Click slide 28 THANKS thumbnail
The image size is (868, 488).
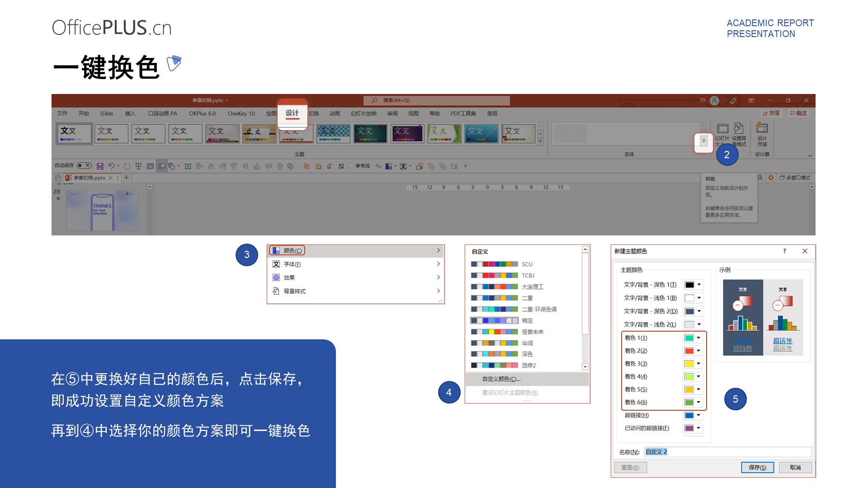tap(102, 211)
